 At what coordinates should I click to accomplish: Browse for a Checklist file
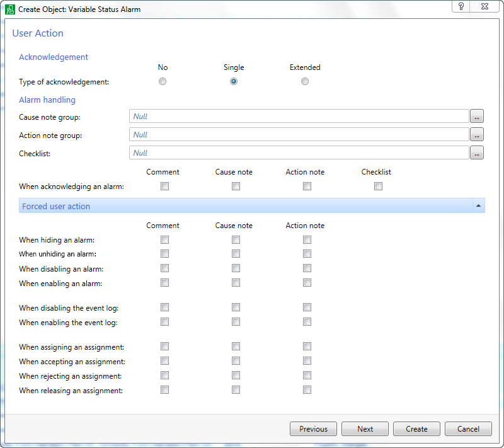477,152
